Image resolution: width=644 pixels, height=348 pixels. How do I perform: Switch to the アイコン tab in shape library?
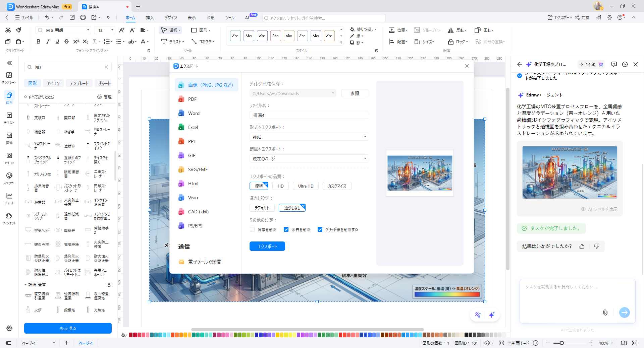pyautogui.click(x=53, y=83)
